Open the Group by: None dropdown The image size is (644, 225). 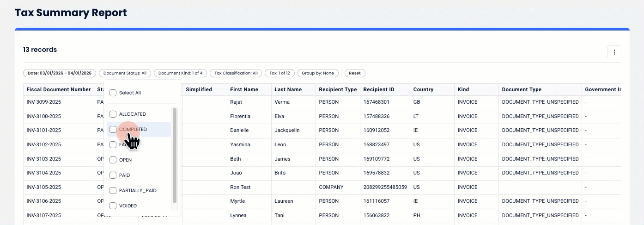coord(318,73)
